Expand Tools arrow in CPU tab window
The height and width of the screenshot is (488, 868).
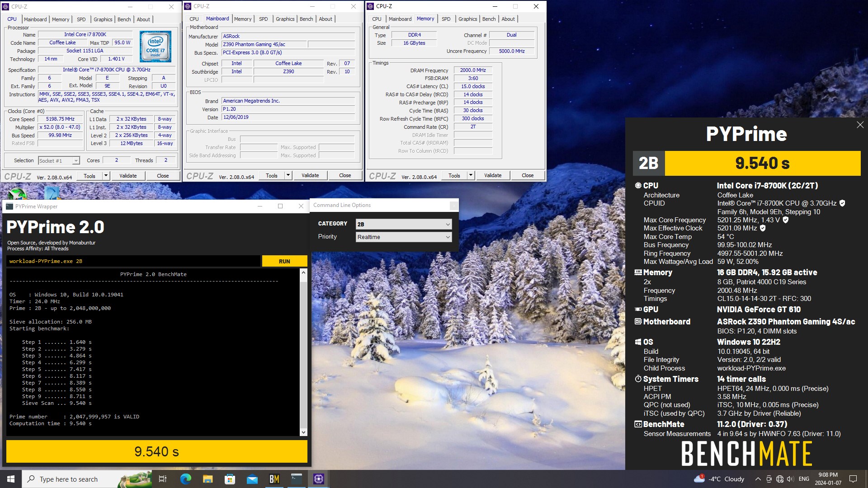coord(106,175)
